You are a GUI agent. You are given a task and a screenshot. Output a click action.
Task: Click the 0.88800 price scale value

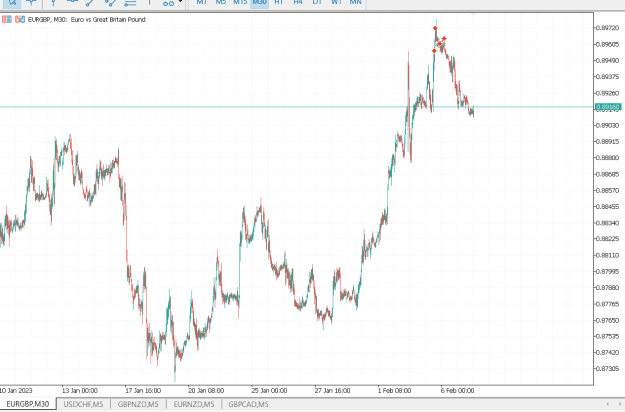click(x=607, y=158)
